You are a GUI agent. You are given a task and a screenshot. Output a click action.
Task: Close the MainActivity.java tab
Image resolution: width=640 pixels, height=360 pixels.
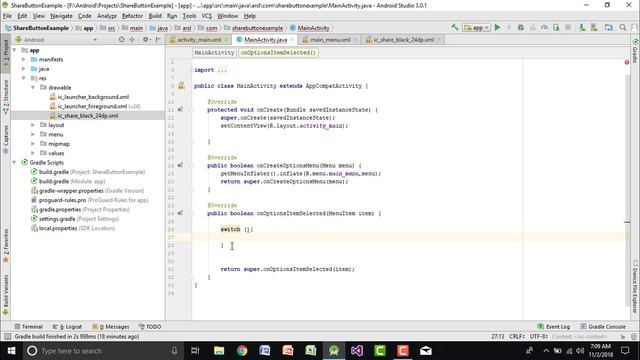[x=292, y=40]
